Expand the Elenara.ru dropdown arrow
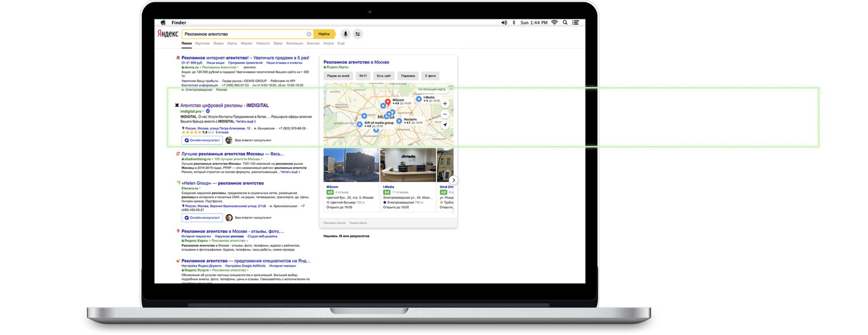Screen dimensions: 868x335 [200, 188]
